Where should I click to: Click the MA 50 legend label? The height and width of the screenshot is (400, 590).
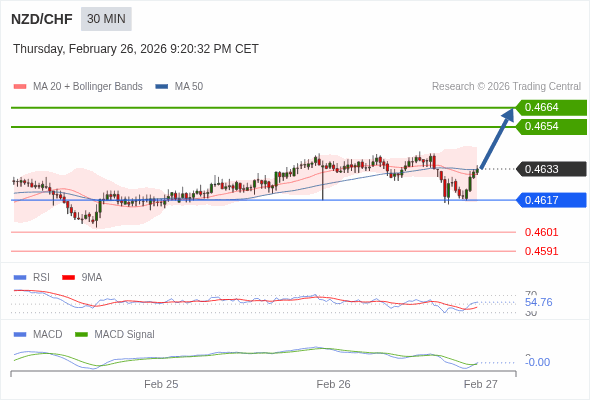[x=189, y=87]
